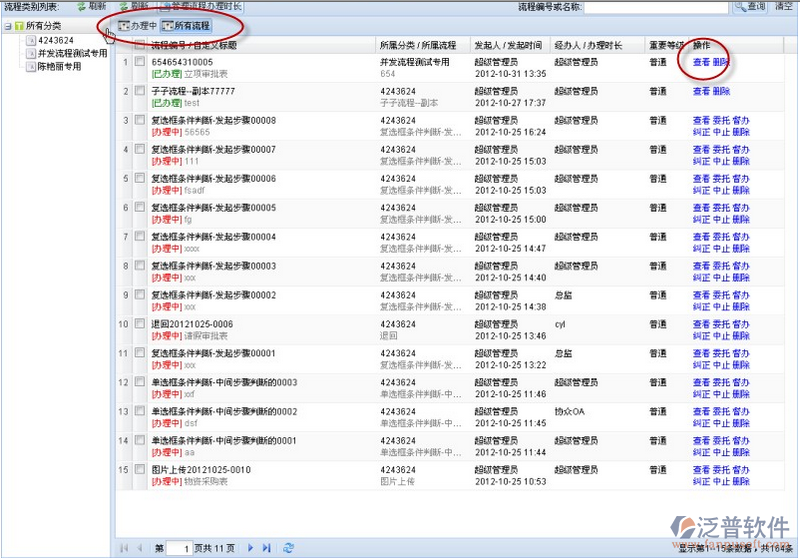Check the checkbox for row 1
This screenshot has height=560, width=800.
(x=140, y=62)
